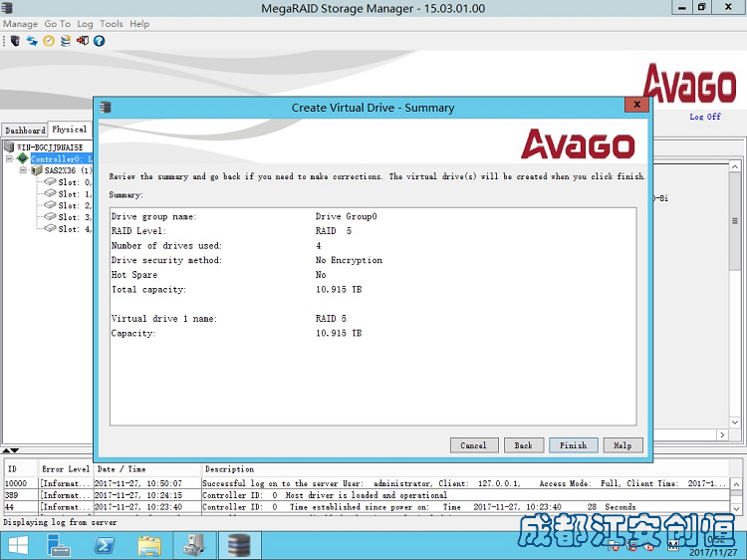Viewport: 747px width, 560px height.
Task: Open help via blue question icon
Action: (99, 41)
